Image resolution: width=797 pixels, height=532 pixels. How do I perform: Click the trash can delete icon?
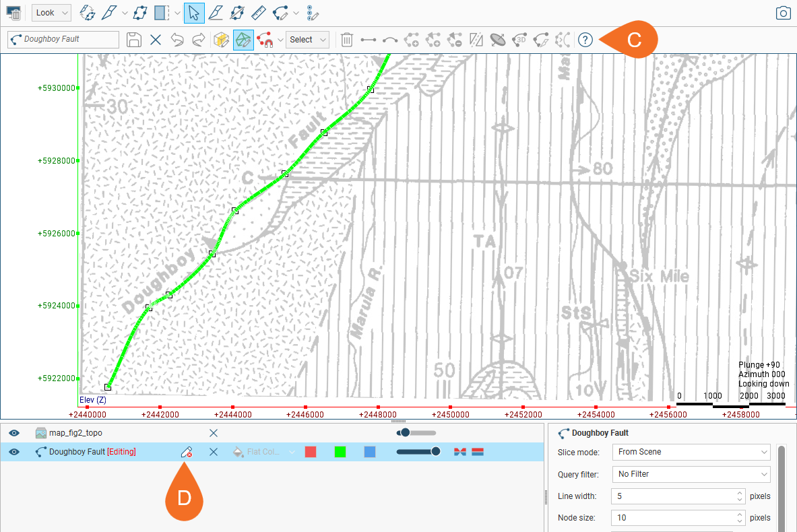[346, 40]
